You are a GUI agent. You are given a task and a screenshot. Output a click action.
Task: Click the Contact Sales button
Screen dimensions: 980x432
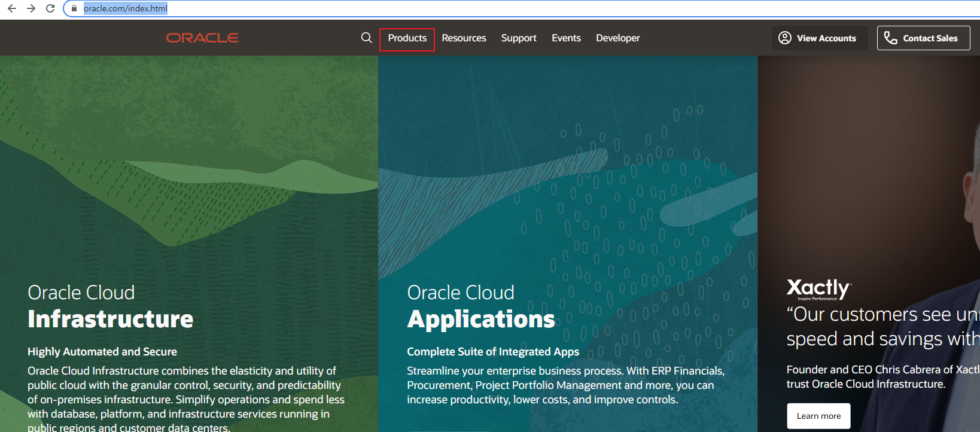(923, 38)
